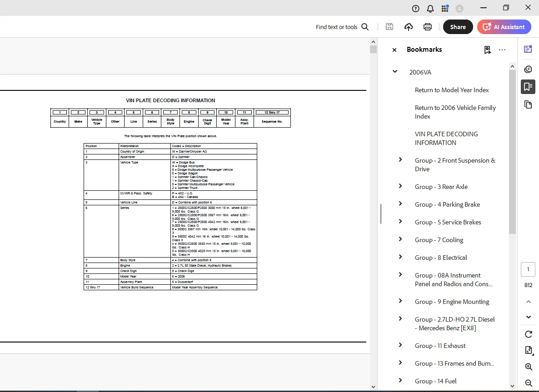Viewport: 539px width, 392px height.
Task: Add a new bookmark icon
Action: (488, 50)
